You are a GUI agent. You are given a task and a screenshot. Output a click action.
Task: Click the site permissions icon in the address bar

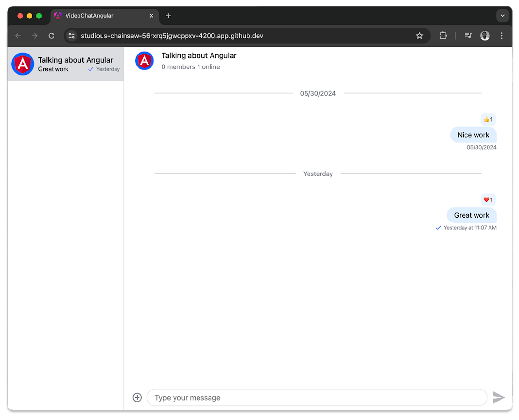click(71, 36)
